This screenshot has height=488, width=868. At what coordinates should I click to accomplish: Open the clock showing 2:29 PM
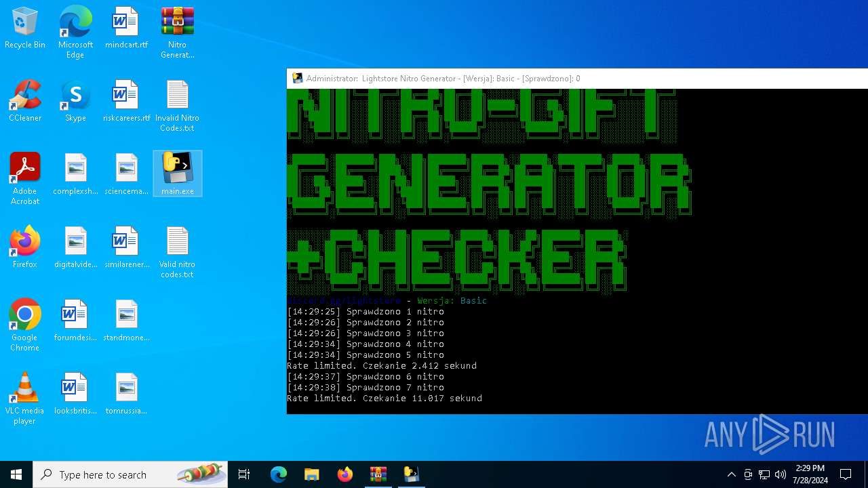(810, 474)
